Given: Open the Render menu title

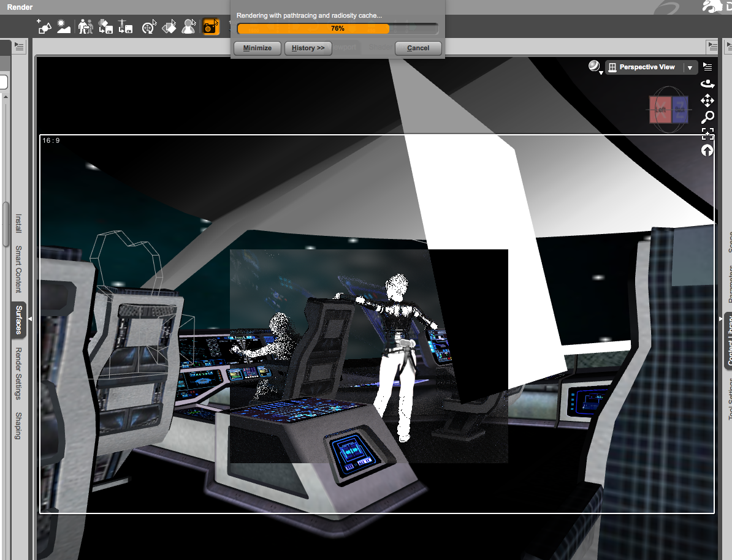Looking at the screenshot, I should [20, 7].
